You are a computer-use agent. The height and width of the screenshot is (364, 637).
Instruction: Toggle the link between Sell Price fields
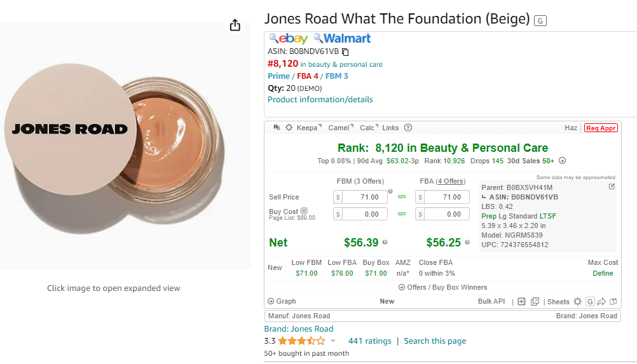pos(401,197)
